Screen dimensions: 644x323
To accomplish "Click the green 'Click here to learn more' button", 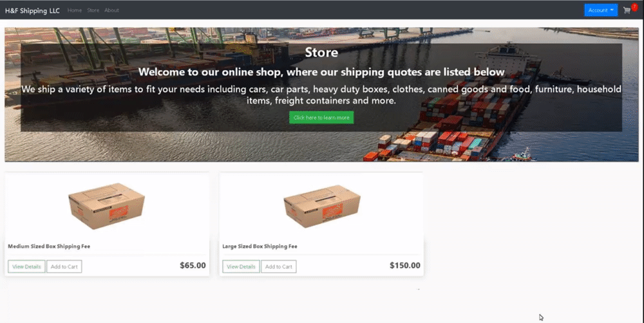I will (321, 117).
